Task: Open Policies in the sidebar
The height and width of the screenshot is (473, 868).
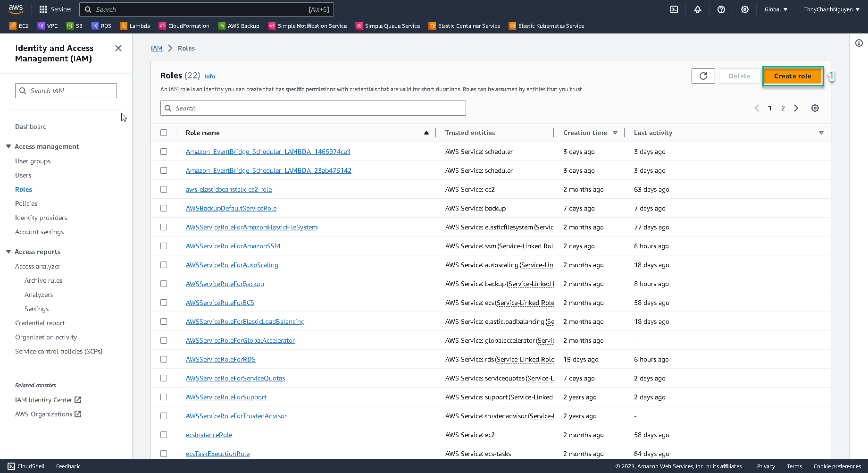Action: 26,203
